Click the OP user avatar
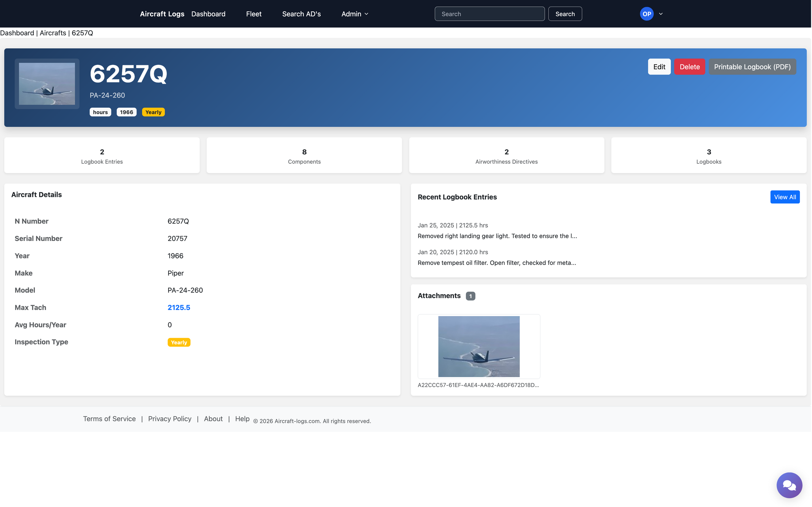Screen dimensions: 812x507 coord(646,14)
